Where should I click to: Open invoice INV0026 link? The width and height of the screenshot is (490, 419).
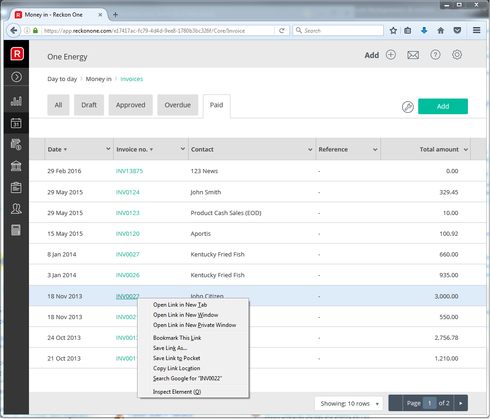pos(128,275)
